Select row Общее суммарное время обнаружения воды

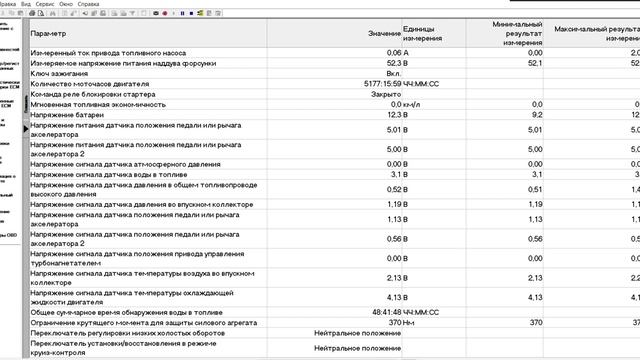[335, 312]
